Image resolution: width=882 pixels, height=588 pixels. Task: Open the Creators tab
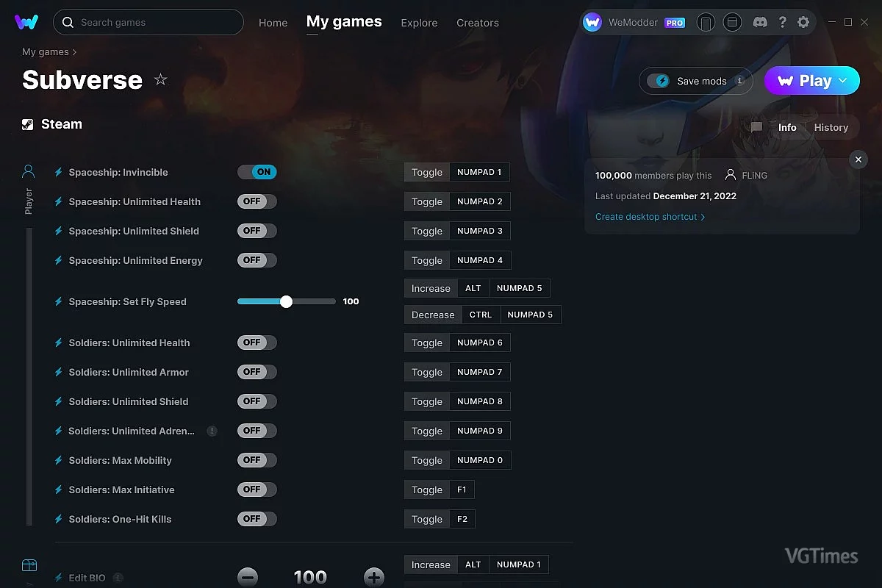click(x=478, y=23)
